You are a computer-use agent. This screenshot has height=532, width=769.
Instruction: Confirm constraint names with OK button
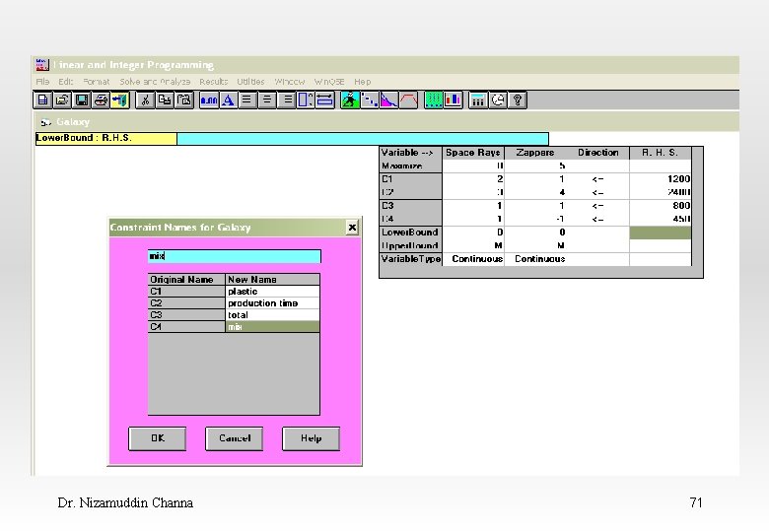point(158,438)
